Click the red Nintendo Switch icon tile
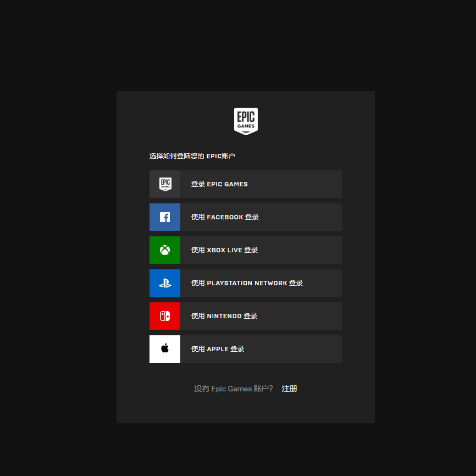 [165, 316]
